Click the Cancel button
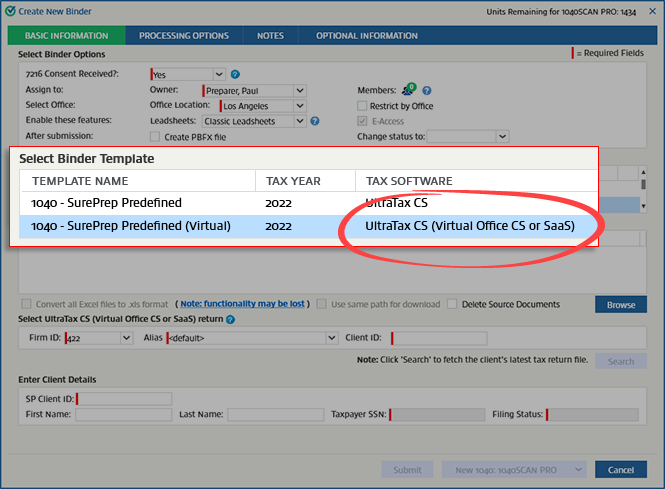 [620, 470]
